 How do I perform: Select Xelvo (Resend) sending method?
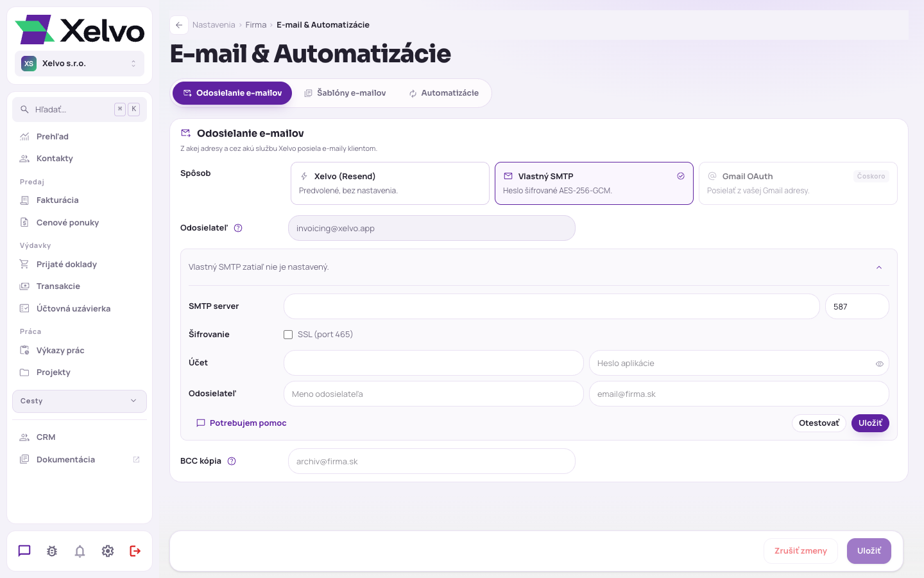[390, 184]
